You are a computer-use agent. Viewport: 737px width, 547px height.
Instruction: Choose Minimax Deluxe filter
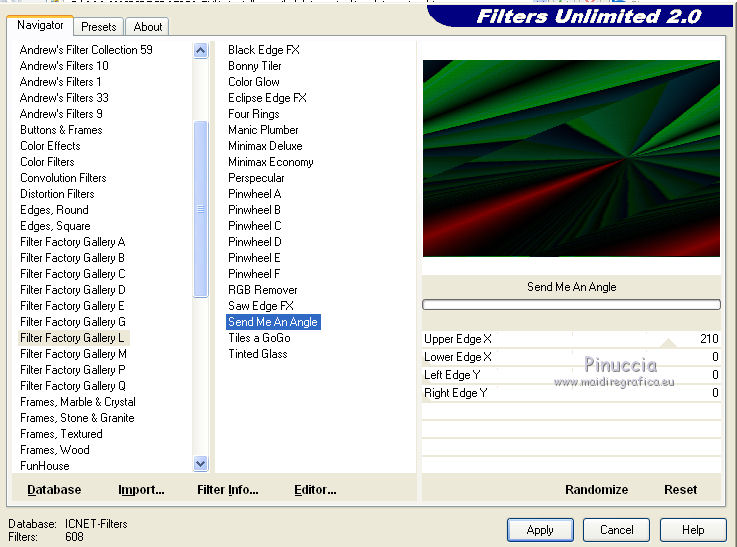265,146
